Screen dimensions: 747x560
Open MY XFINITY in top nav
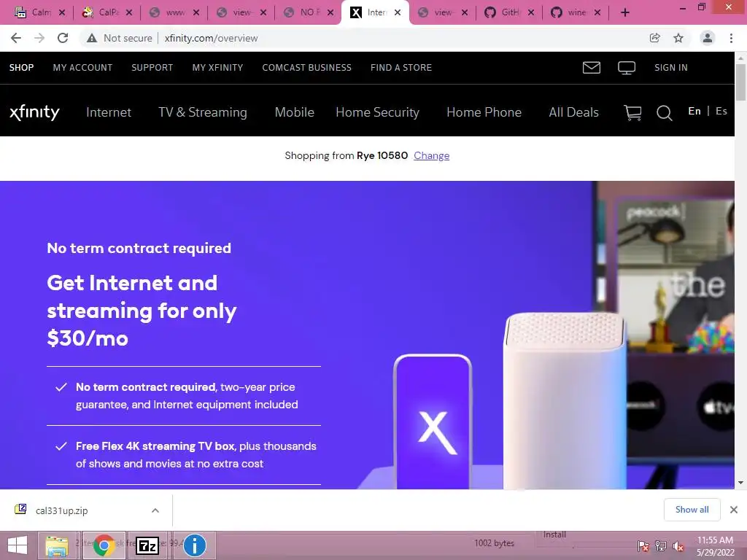coord(217,68)
